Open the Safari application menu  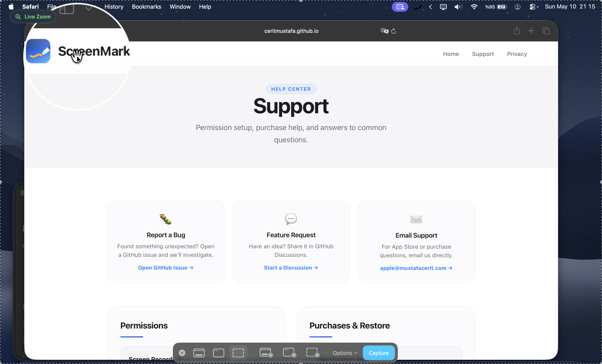pos(30,7)
